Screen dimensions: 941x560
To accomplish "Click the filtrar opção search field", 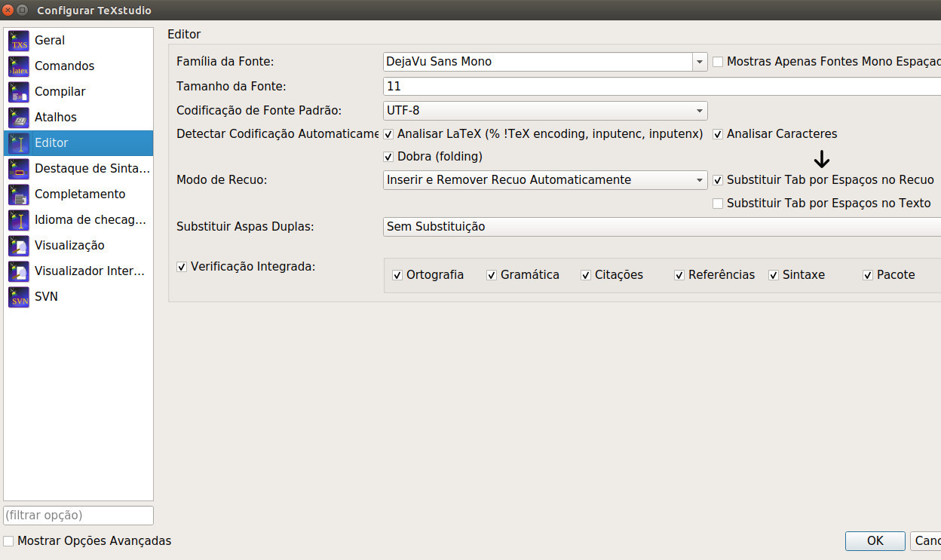I will point(78,516).
